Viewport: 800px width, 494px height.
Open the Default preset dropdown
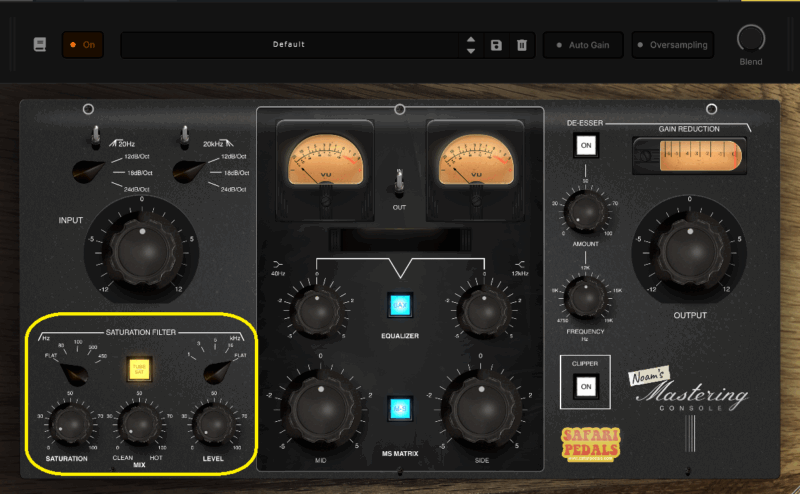[288, 45]
